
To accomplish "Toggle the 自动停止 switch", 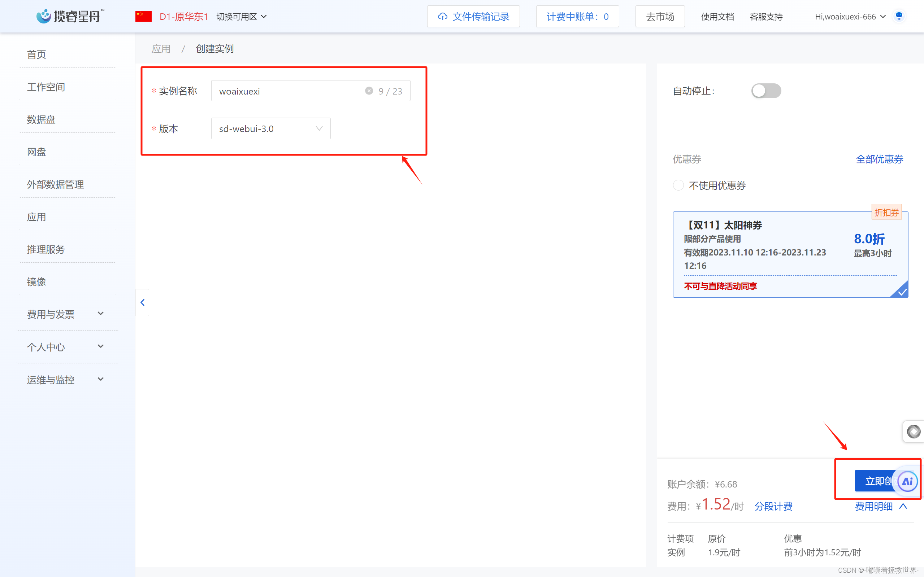I will coord(766,91).
